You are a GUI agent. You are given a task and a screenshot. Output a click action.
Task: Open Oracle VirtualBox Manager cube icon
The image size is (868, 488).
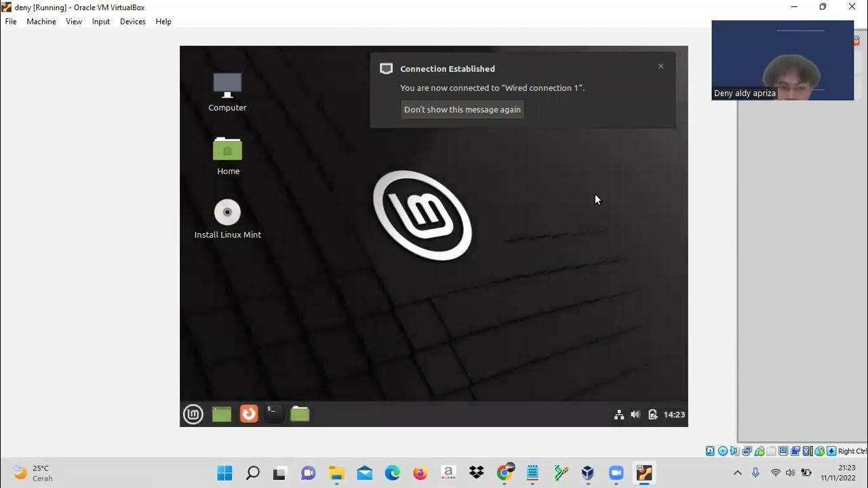click(588, 472)
